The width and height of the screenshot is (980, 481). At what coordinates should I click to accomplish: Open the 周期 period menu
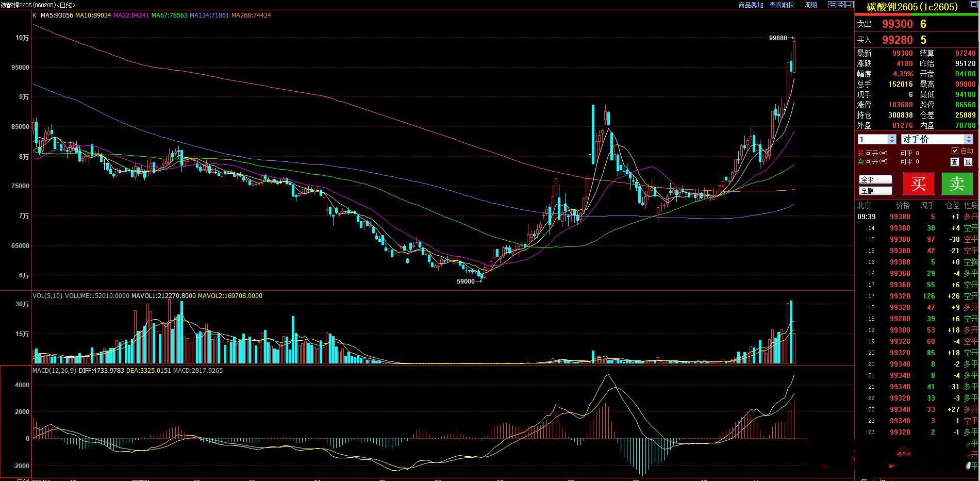pyautogui.click(x=810, y=5)
